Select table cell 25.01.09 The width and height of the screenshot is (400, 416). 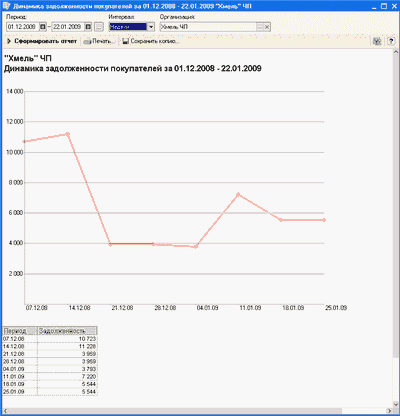[20, 392]
